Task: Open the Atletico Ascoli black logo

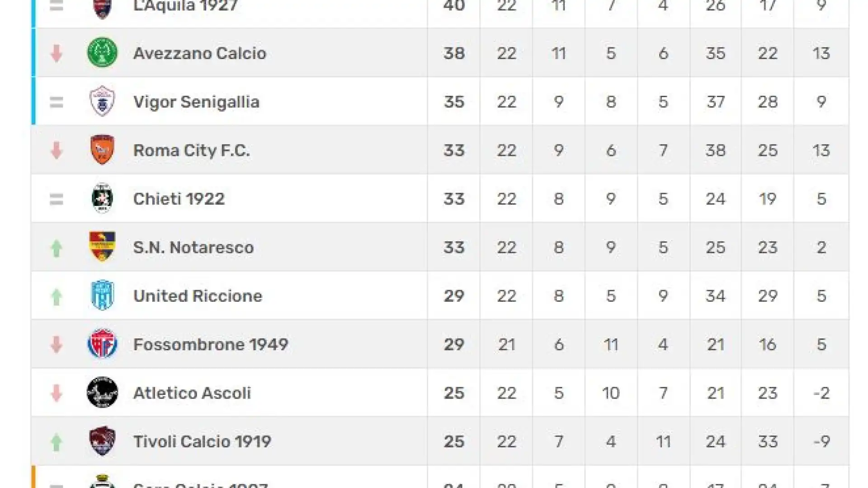Action: [102, 392]
